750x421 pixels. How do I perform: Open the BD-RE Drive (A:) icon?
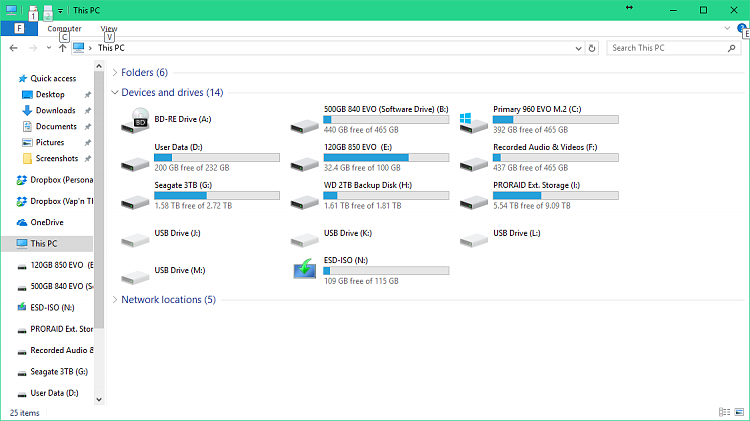(135, 120)
